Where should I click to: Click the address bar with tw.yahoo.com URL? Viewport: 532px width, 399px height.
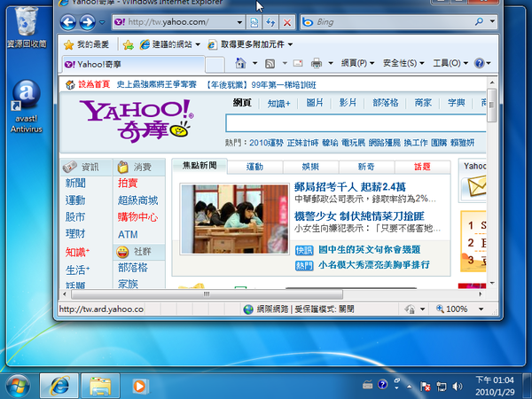tap(175, 22)
